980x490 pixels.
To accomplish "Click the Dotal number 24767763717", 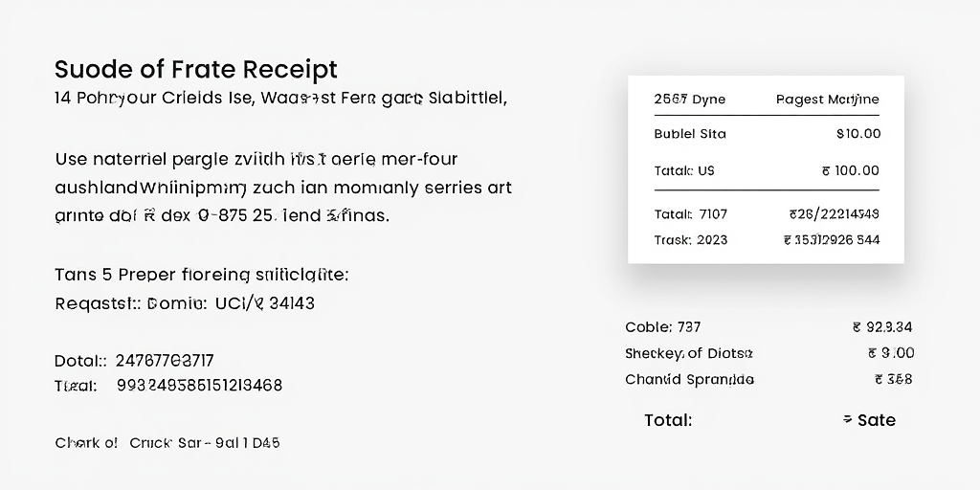I will pyautogui.click(x=165, y=361).
